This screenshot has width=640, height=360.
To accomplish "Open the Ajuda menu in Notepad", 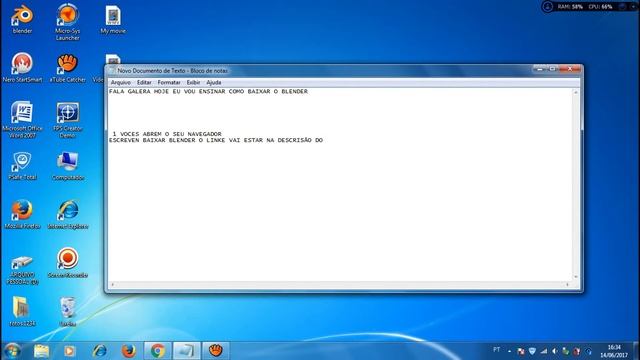I will (214, 82).
